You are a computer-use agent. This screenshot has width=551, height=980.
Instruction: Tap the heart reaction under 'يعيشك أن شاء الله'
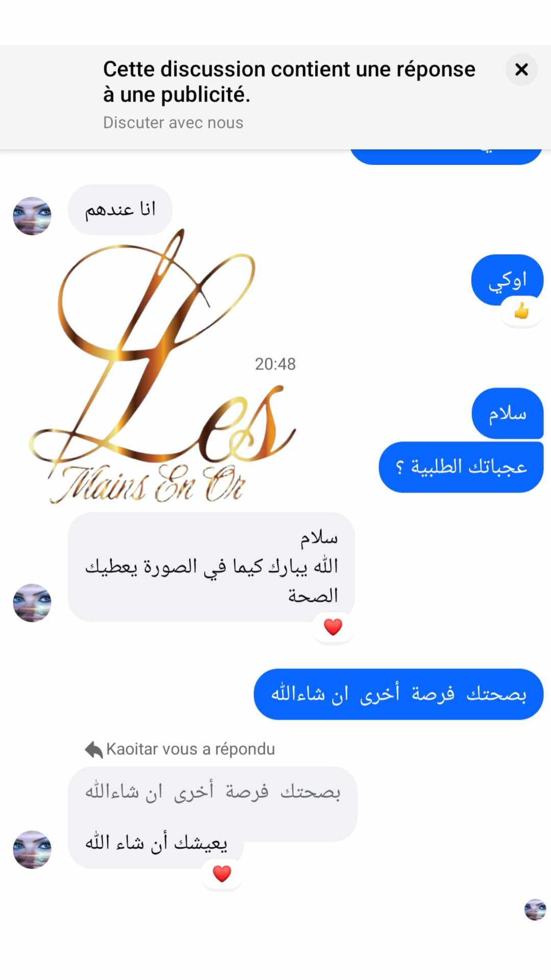click(222, 874)
